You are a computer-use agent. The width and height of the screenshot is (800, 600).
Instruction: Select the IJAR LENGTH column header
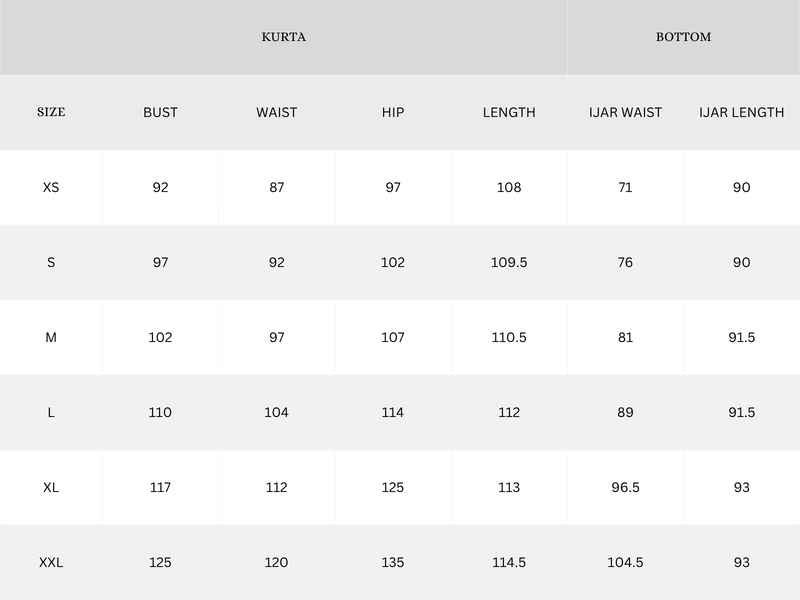(x=741, y=112)
